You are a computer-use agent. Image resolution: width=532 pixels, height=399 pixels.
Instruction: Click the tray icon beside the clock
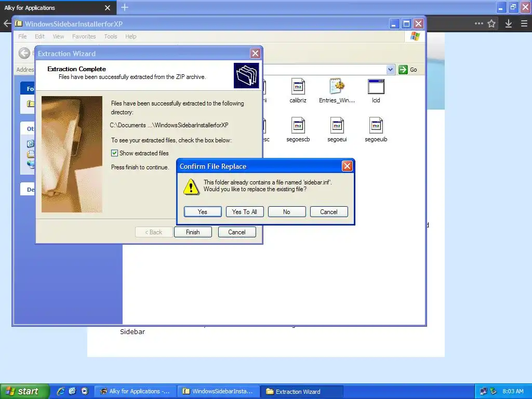coord(494,391)
